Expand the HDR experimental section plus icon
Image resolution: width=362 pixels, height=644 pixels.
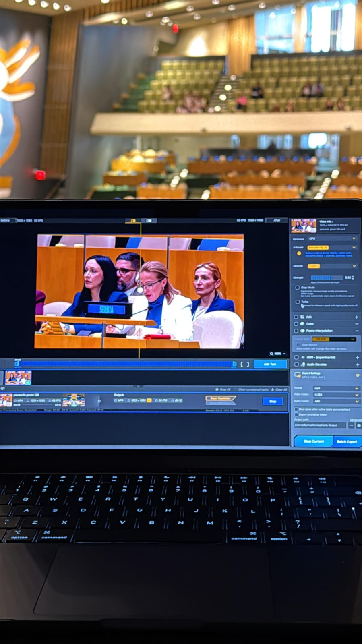coord(357,357)
